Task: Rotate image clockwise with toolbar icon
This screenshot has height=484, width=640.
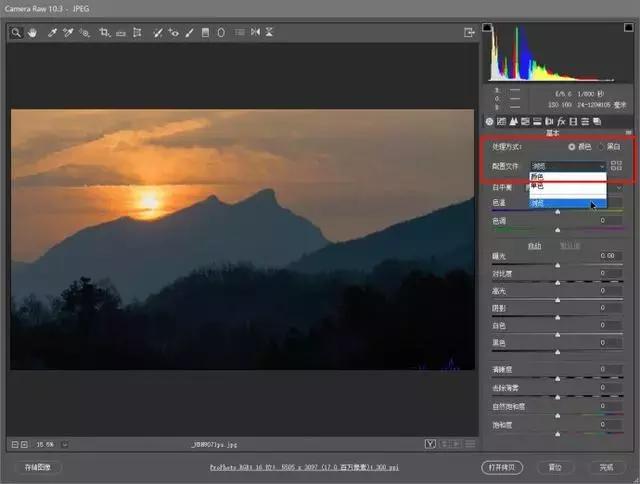Action: [269, 32]
